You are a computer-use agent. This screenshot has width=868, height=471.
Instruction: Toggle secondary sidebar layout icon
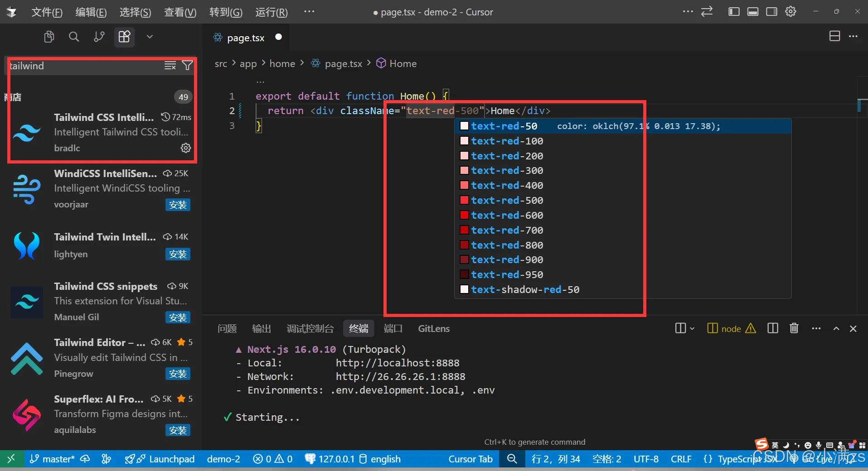[772, 12]
